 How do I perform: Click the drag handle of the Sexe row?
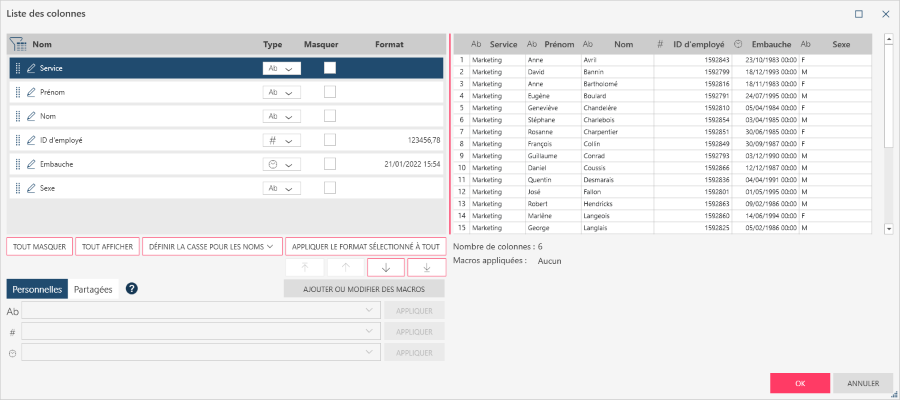pyautogui.click(x=18, y=188)
